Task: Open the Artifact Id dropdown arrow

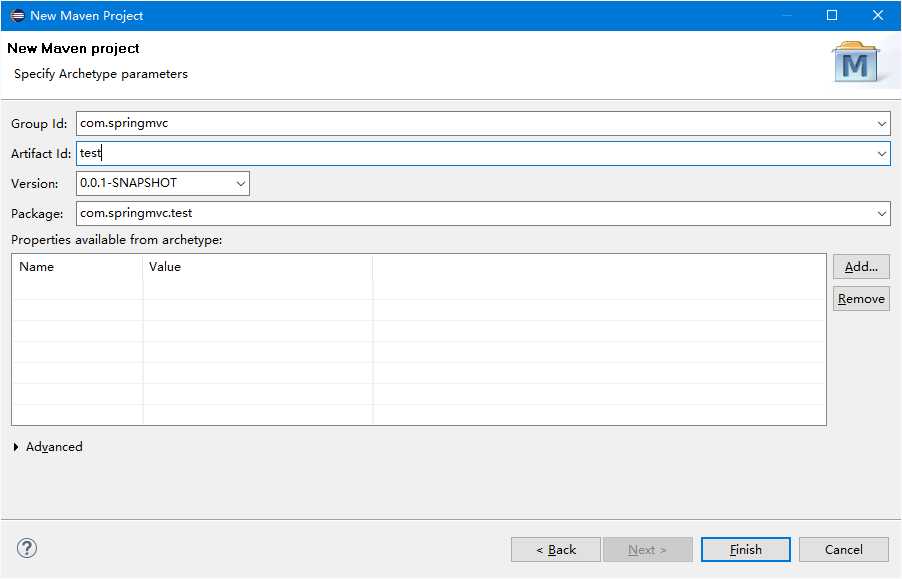Action: point(881,154)
